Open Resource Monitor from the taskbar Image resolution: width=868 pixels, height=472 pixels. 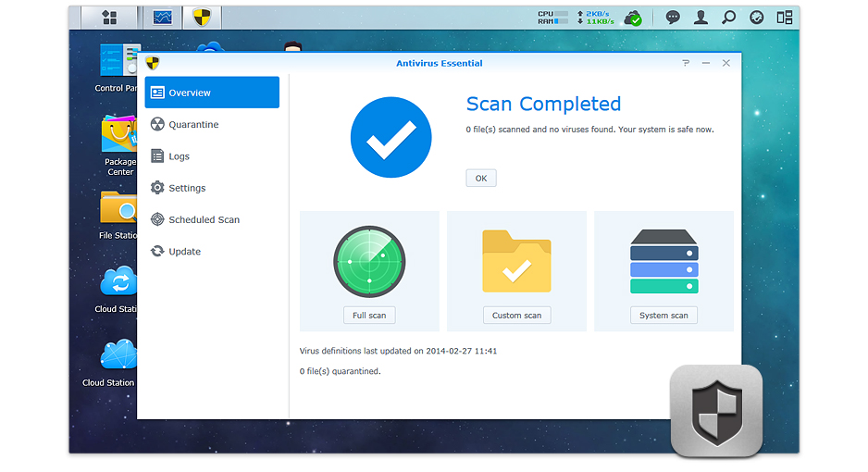point(163,18)
